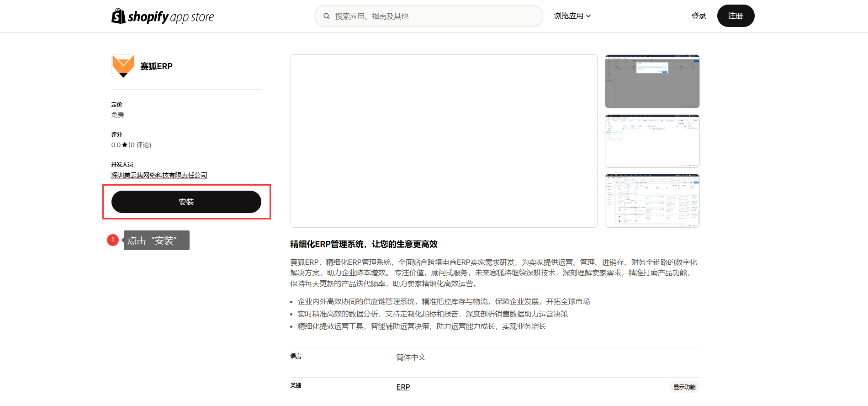Click the search magnifier icon
The width and height of the screenshot is (868, 406).
click(327, 16)
